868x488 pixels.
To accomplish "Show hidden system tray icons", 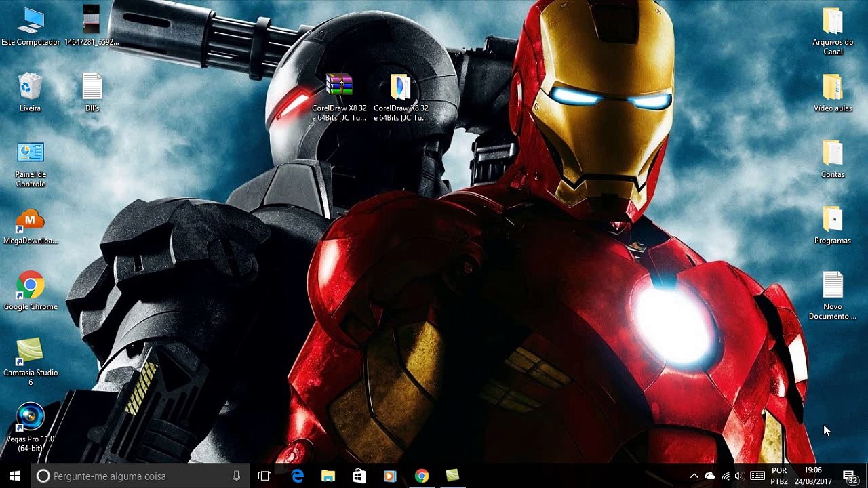I will [x=694, y=476].
